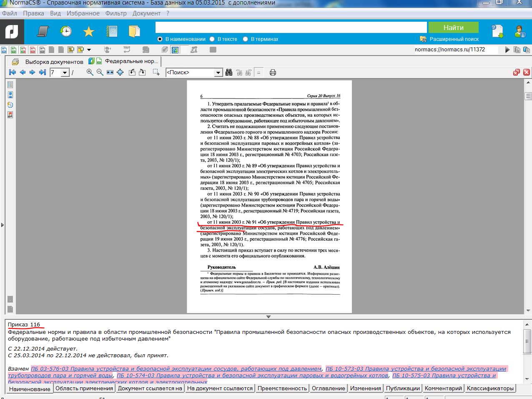Viewport: 532px width, 399px height.
Task: Click the main search input field
Action: (x=291, y=28)
